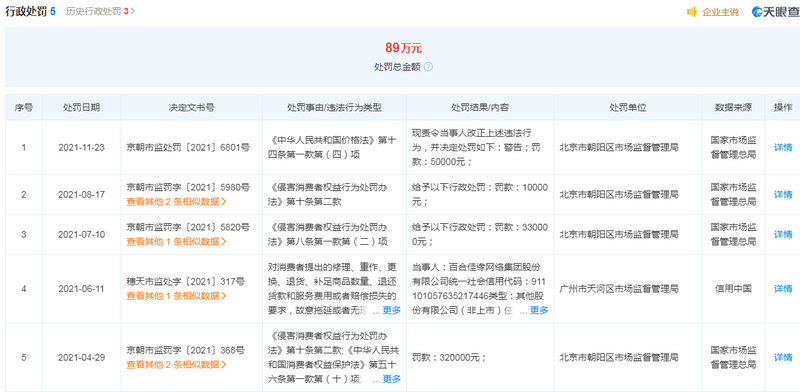Viewport: 800px width, 392px height.
Task: Click document number 穗天市监处字〔2021〕317号
Action: (186, 281)
